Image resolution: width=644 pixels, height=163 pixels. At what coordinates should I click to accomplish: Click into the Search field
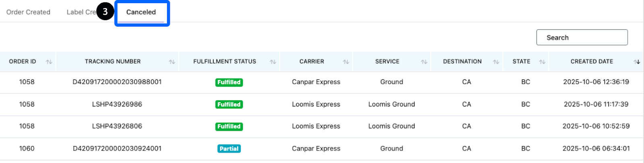tap(582, 38)
